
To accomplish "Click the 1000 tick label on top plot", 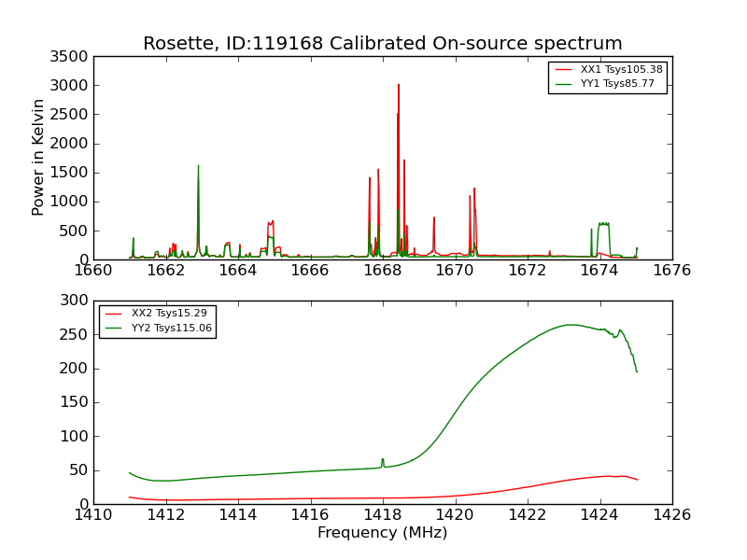I will point(69,202).
